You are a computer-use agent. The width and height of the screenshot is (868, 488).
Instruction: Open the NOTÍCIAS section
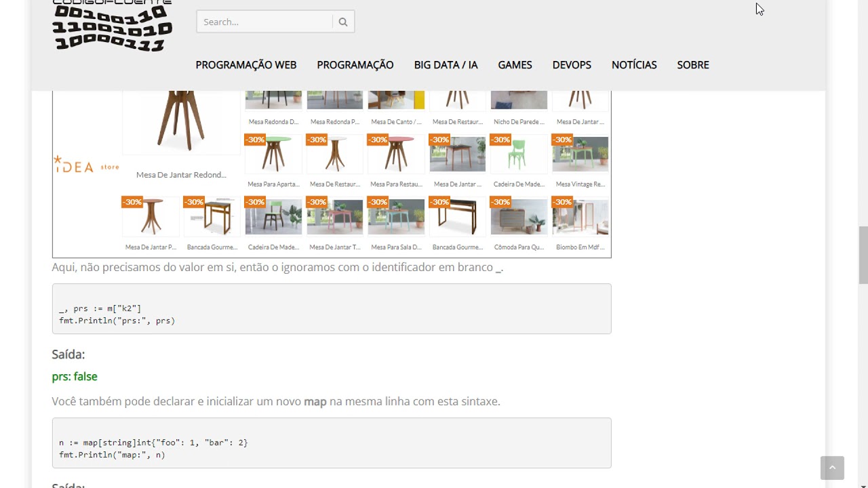pos(634,65)
